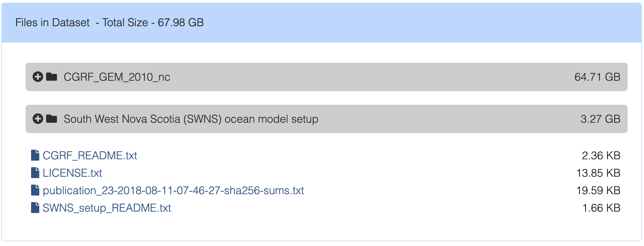Image resolution: width=644 pixels, height=246 pixels.
Task: Click the SWNS_setup_README.txt file icon
Action: pyautogui.click(x=35, y=208)
